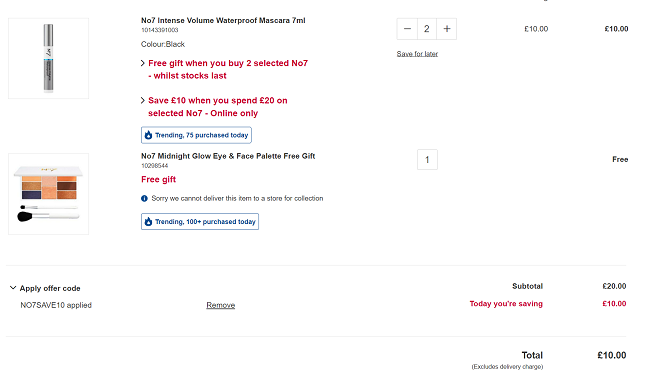This screenshot has width=650, height=383.
Task: Click the blue info icon about store collection
Action: (144, 199)
